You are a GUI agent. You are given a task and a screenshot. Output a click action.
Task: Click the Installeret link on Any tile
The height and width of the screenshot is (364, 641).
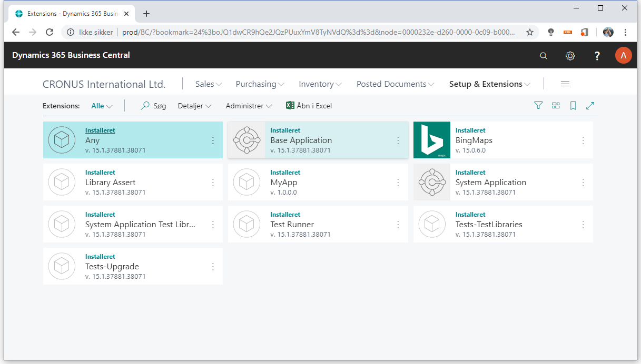[x=100, y=130]
